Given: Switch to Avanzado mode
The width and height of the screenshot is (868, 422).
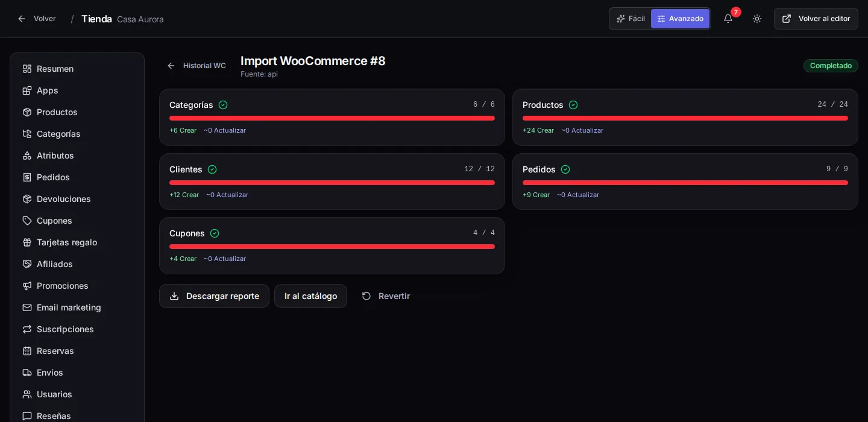Looking at the screenshot, I should click(x=680, y=19).
